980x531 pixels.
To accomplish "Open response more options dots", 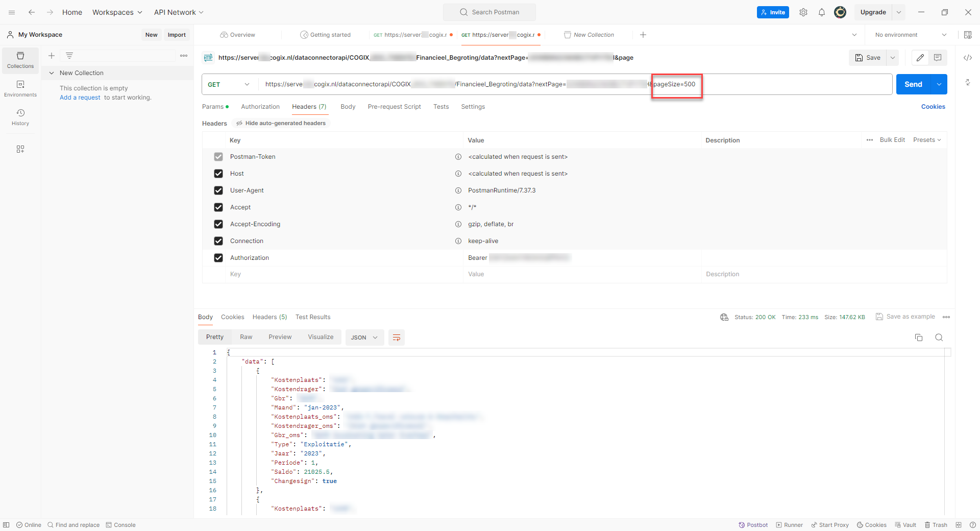I will [946, 317].
